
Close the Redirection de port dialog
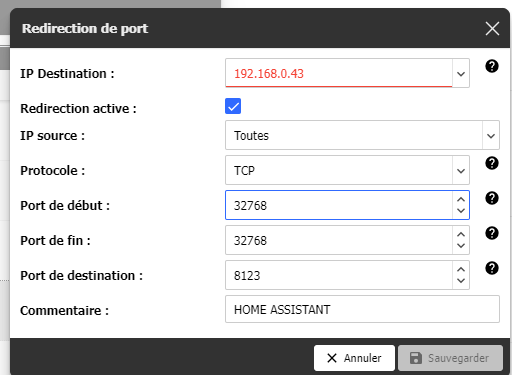pos(492,28)
